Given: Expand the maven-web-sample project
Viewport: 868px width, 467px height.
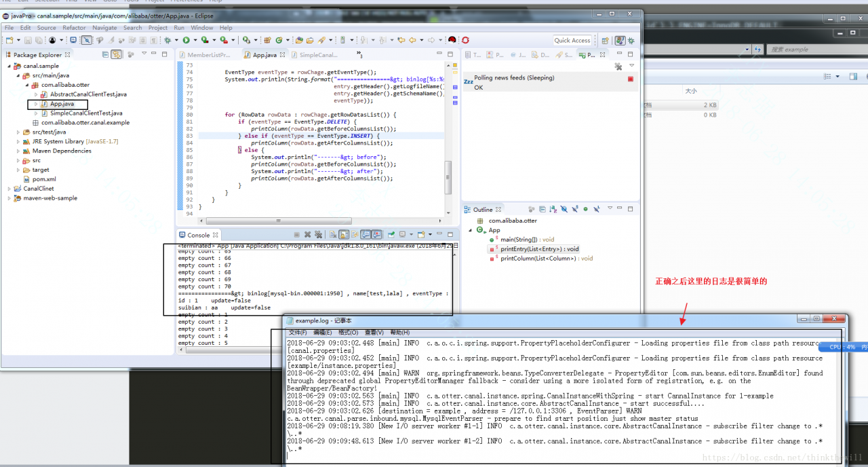Looking at the screenshot, I should 9,198.
